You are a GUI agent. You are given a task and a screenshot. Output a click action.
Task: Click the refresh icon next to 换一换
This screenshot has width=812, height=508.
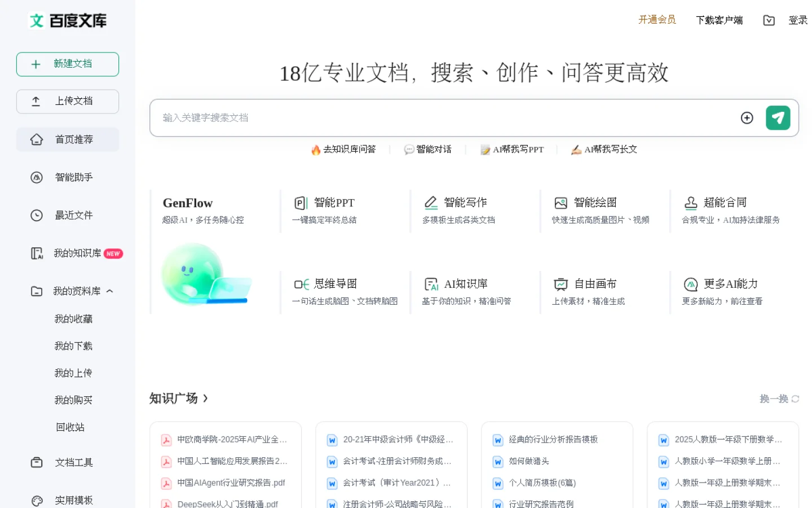(795, 399)
